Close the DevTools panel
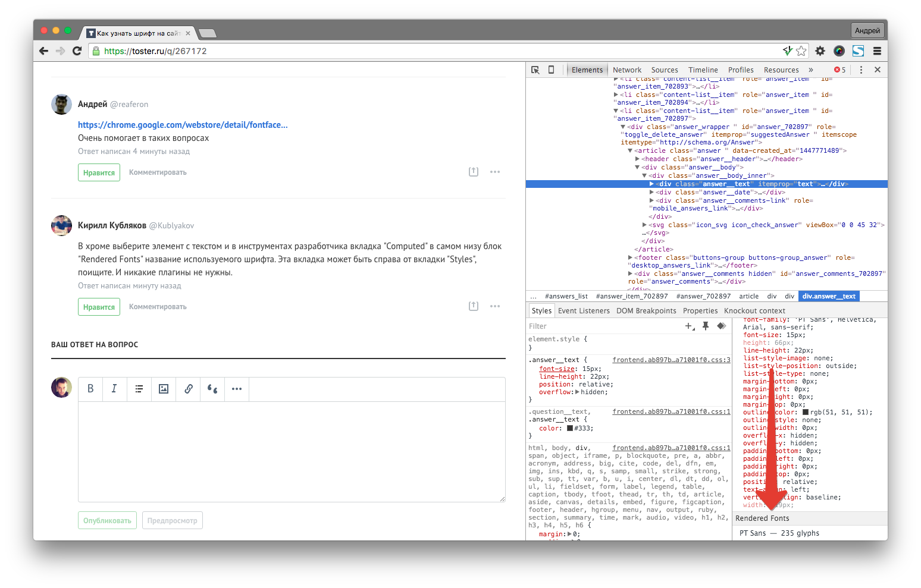This screenshot has width=921, height=588. (x=877, y=70)
